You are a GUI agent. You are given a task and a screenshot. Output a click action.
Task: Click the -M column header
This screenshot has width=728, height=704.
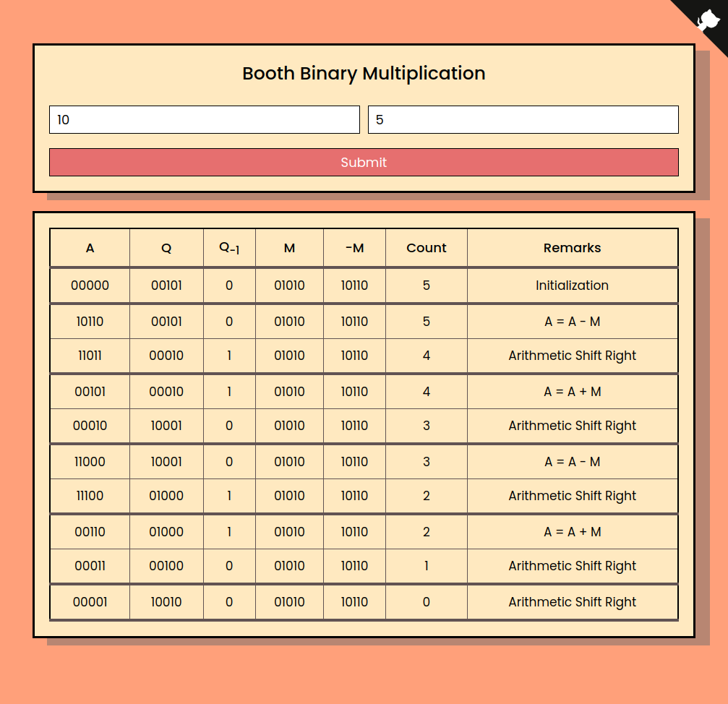354,248
